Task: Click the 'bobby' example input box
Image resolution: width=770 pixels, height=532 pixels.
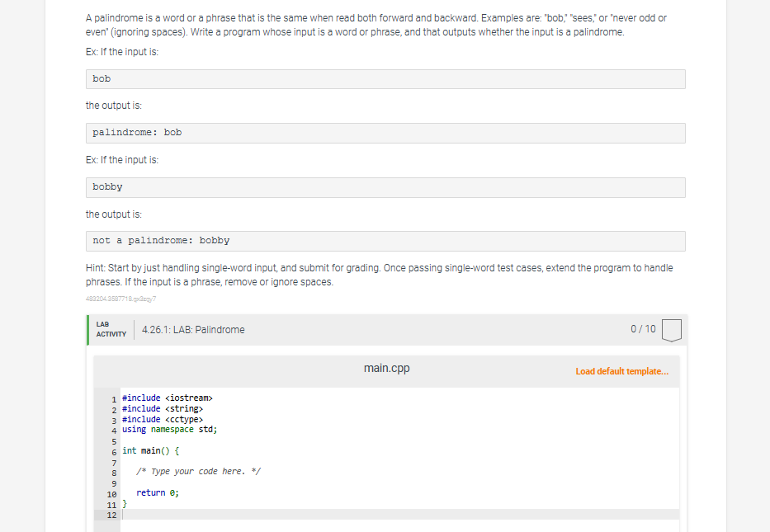Action: point(385,187)
